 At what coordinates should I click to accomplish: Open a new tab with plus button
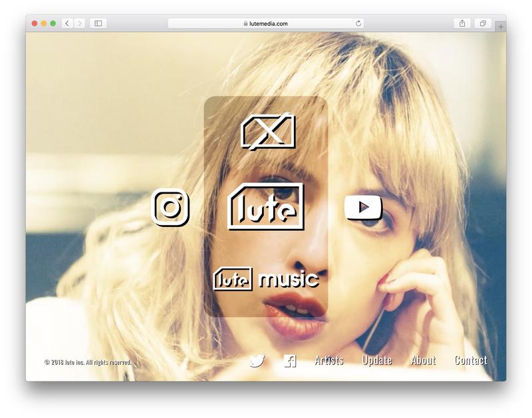tap(500, 27)
